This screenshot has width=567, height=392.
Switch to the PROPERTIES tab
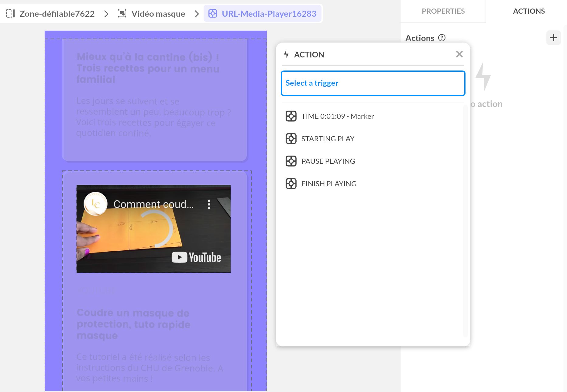443,11
